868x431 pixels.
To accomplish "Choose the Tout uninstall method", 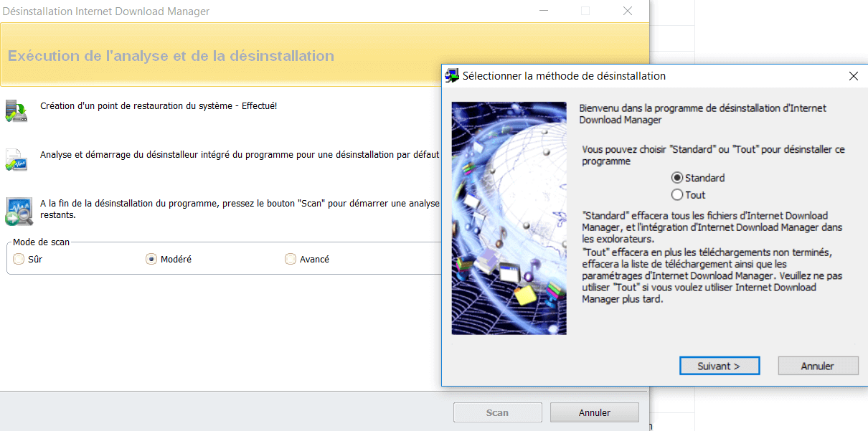I will tap(688, 195).
